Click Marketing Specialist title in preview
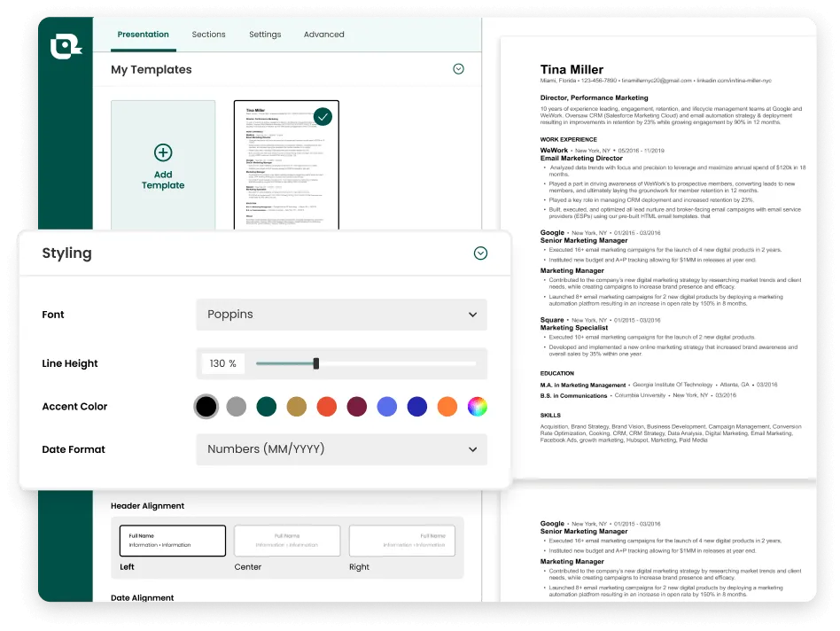This screenshot has height=631, width=840. click(x=574, y=328)
